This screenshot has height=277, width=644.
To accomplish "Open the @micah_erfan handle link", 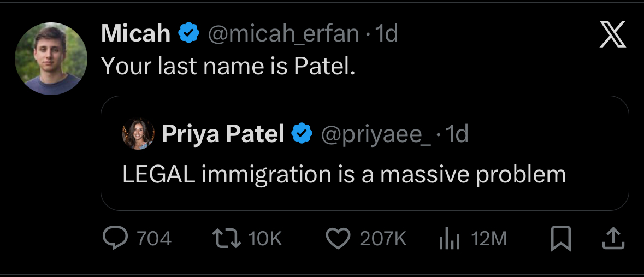I will click(284, 34).
